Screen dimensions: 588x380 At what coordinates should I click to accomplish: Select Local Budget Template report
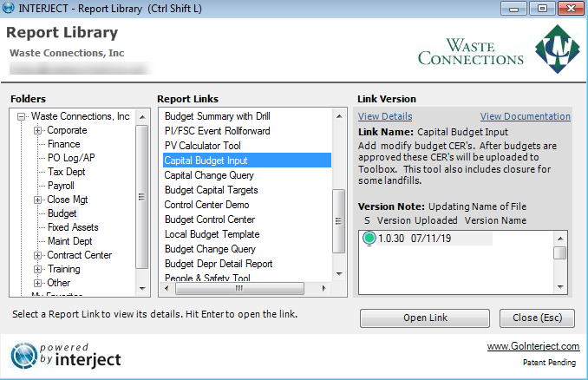pyautogui.click(x=212, y=234)
